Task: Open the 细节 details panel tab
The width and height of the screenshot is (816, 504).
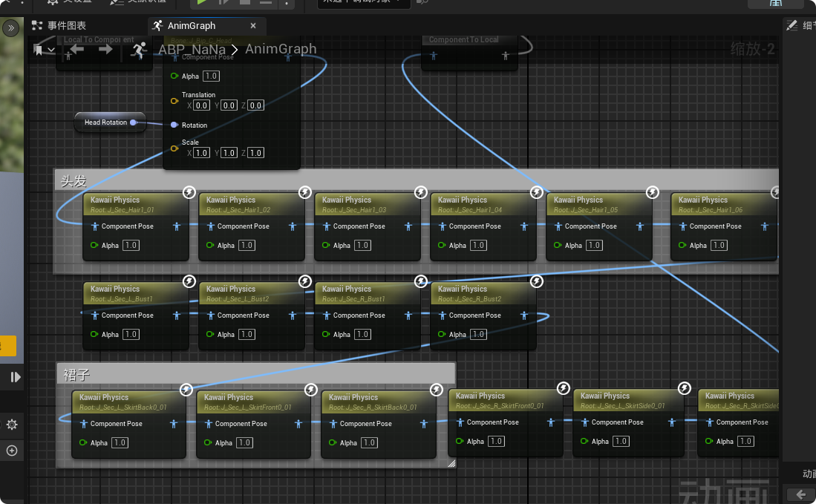Action: (801, 25)
